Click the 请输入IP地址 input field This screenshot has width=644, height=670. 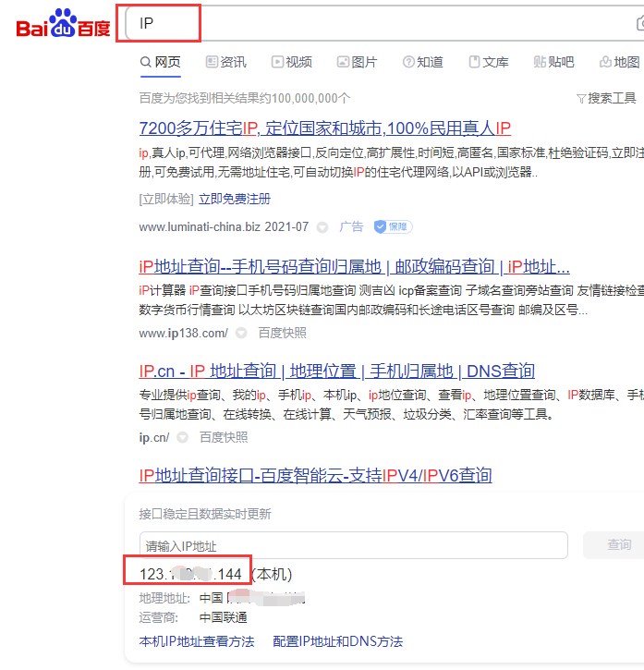(353, 545)
